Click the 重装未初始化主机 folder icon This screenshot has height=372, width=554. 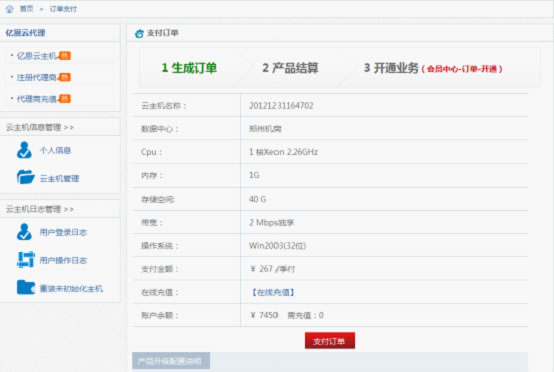coord(25,287)
